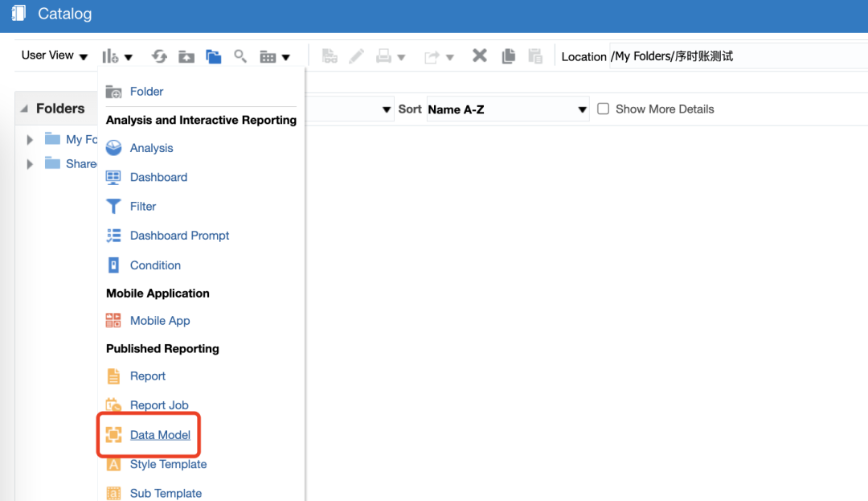Click the Mobile App tiles icon

113,320
